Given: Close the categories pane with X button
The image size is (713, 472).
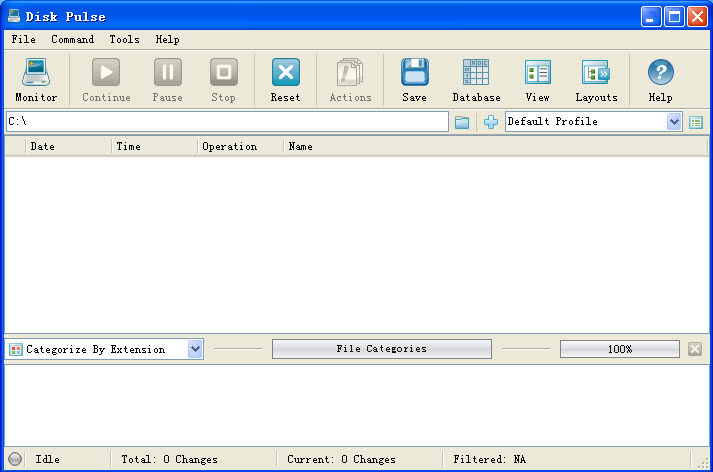Looking at the screenshot, I should point(695,349).
